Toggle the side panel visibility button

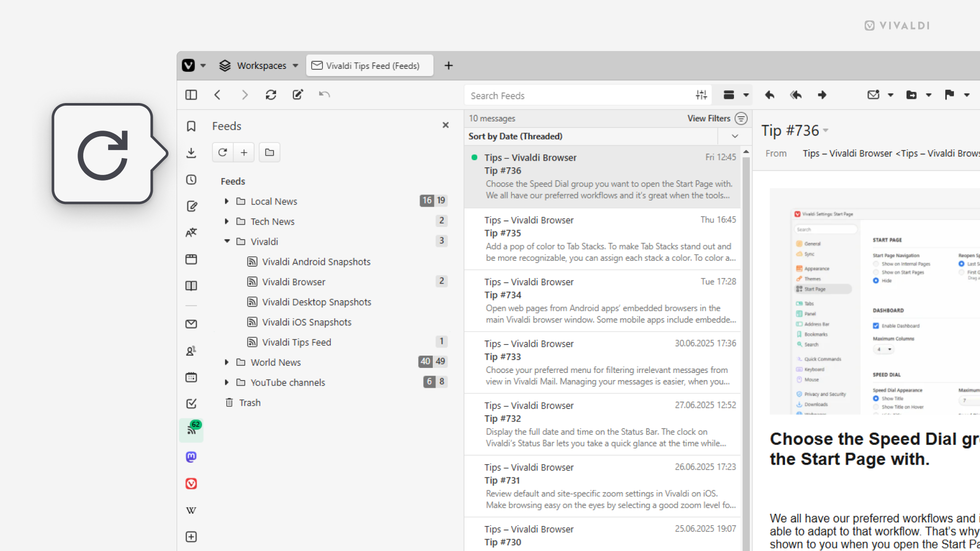pyautogui.click(x=191, y=95)
